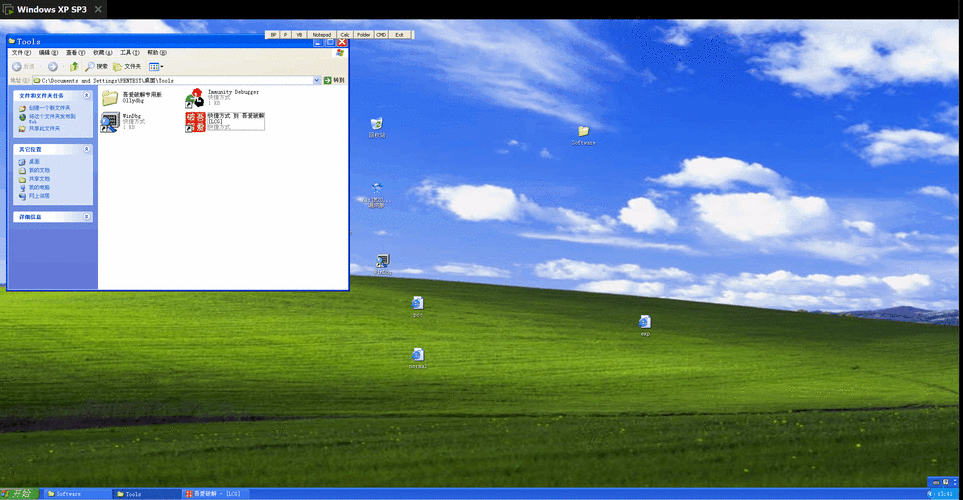Image resolution: width=963 pixels, height=500 pixels.
Task: Click the Start (开始) button
Action: (20, 494)
